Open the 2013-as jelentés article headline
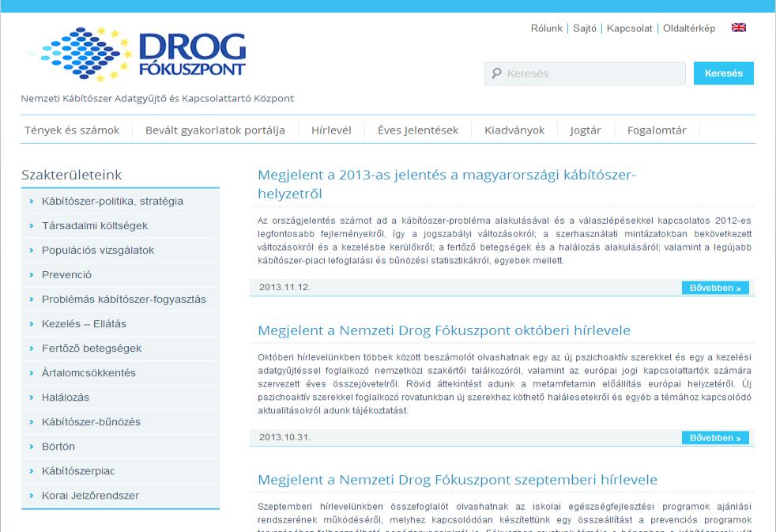The width and height of the screenshot is (776, 532). coord(447,184)
